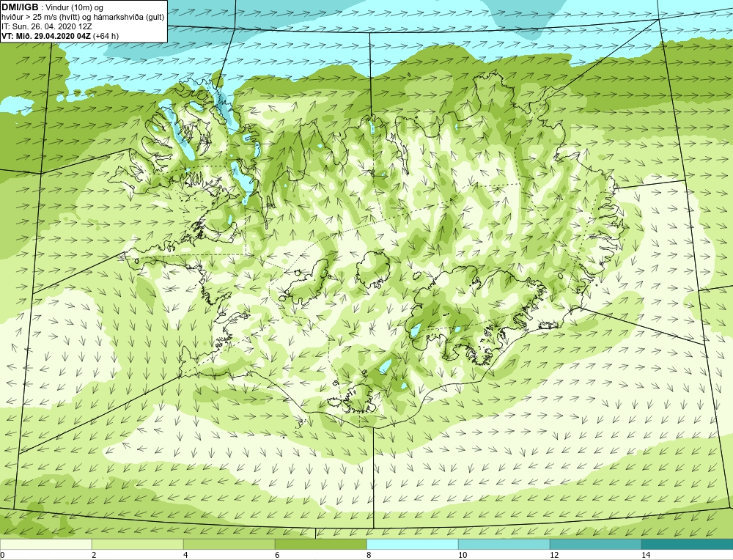Click the darkest teal swatch above 14
This screenshot has height=560, width=733.
click(688, 545)
